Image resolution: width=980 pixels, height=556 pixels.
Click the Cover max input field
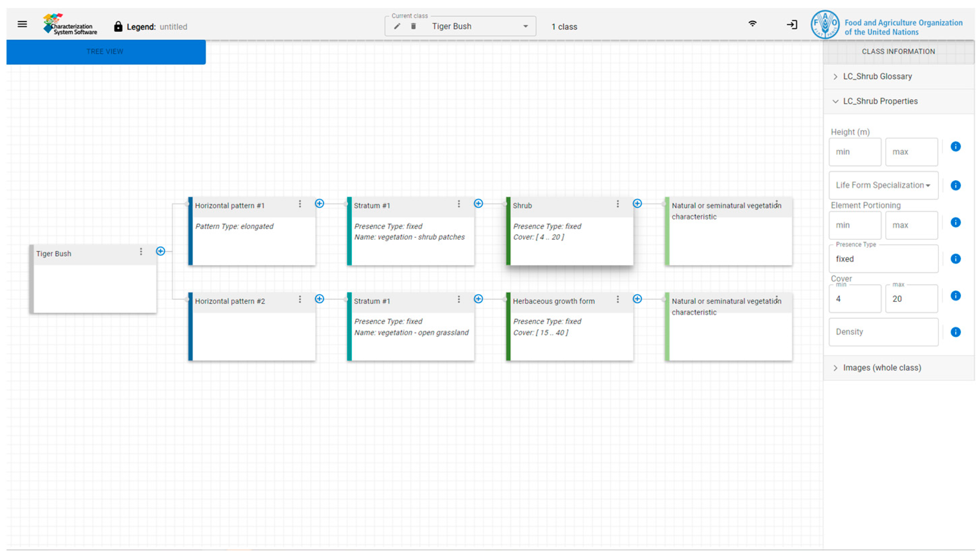click(x=911, y=299)
